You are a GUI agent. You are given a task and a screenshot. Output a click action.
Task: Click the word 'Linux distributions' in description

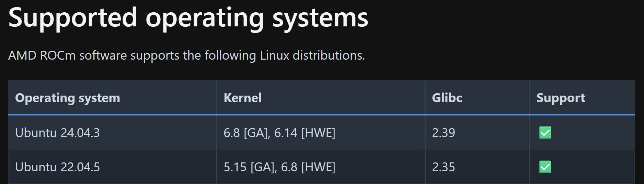point(312,55)
